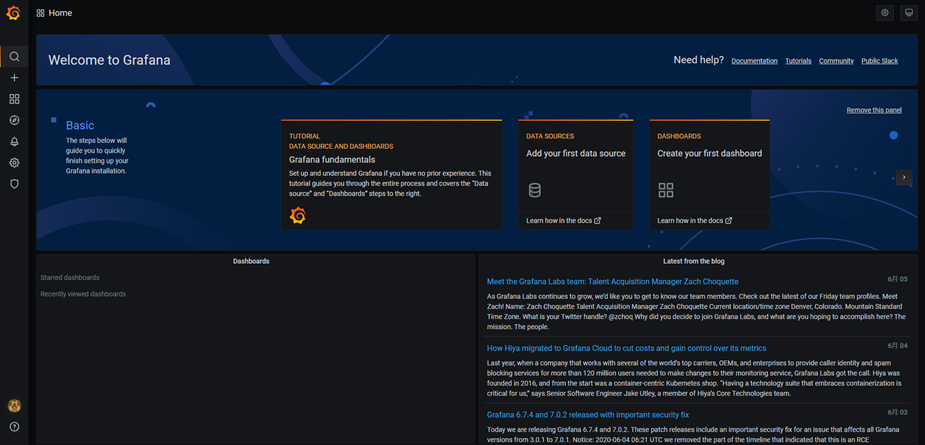Viewport: 925px width, 445px height.
Task: Click Create your first dashboard
Action: pos(710,153)
